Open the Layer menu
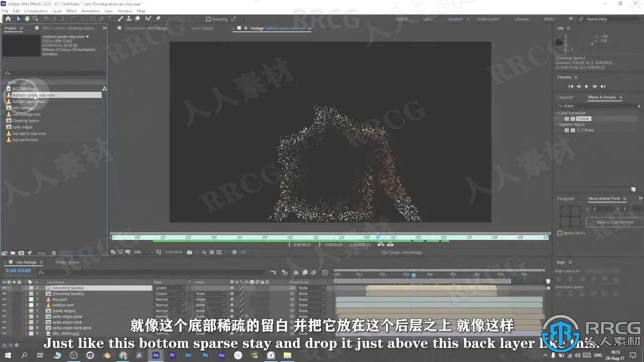Screen dimensions: 644x362 pyautogui.click(x=57, y=11)
